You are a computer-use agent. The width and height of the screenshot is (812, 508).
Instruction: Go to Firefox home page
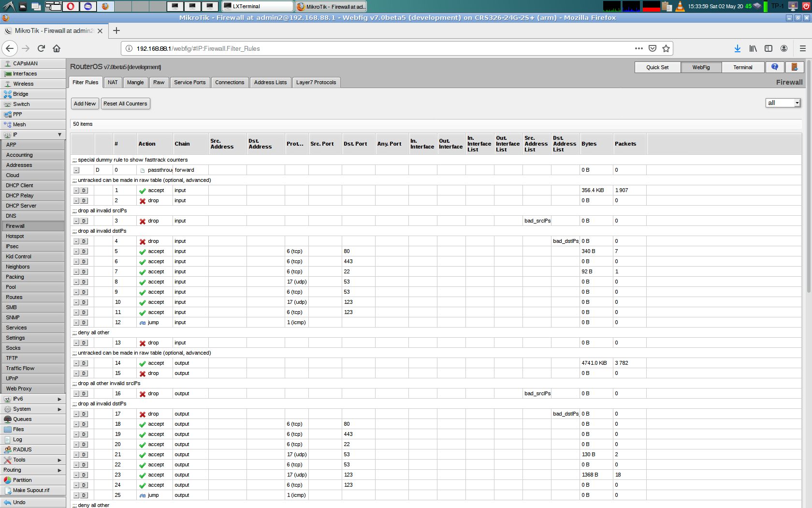coord(57,48)
